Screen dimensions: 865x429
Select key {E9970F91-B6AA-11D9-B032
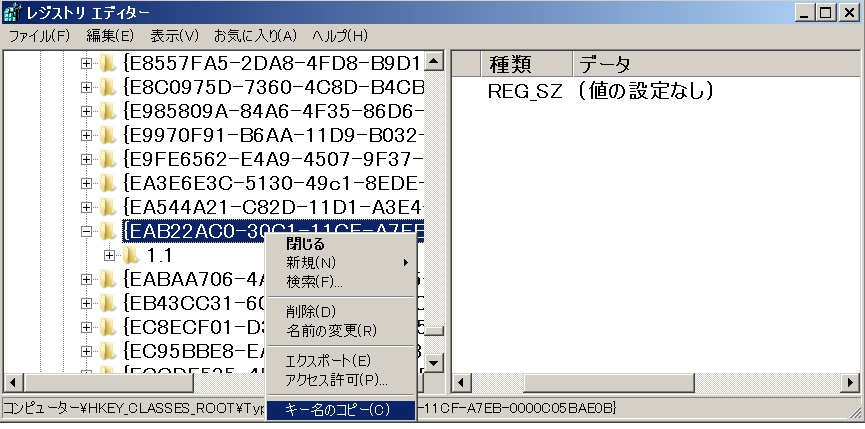(x=274, y=135)
